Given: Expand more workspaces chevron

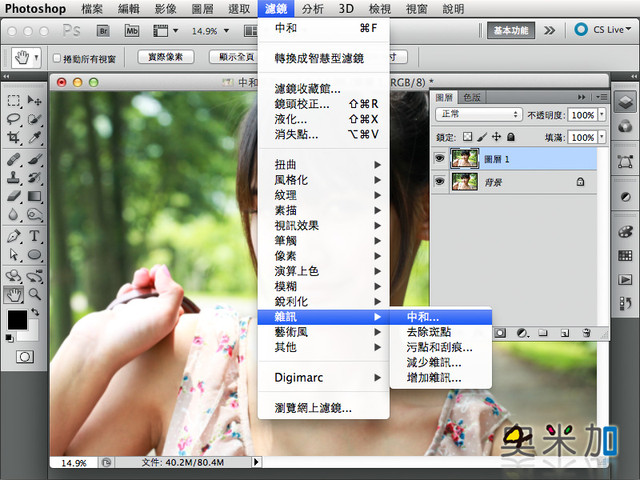Looking at the screenshot, I should click(x=549, y=31).
